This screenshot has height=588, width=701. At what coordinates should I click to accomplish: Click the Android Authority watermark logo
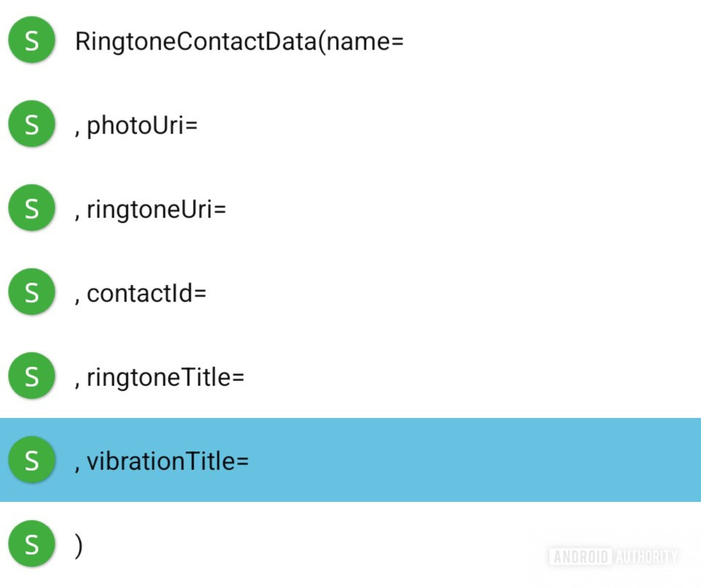click(613, 557)
